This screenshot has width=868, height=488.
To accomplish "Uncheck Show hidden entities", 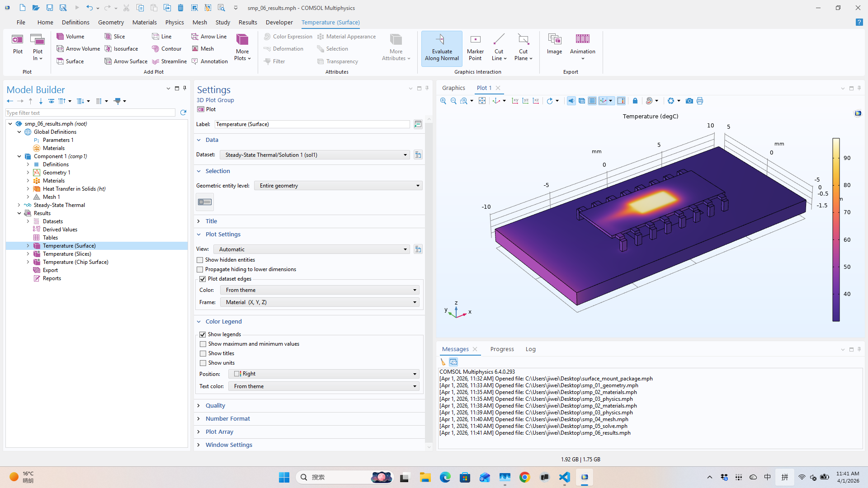I will [199, 260].
